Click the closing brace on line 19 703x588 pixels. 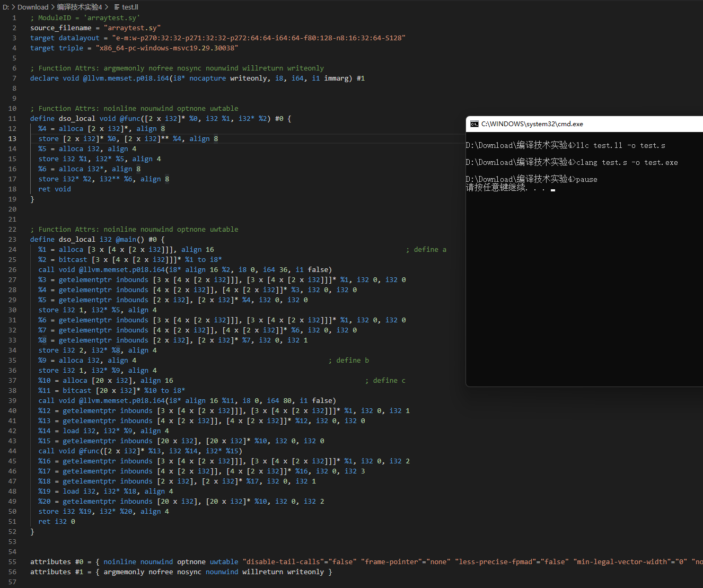click(x=32, y=199)
